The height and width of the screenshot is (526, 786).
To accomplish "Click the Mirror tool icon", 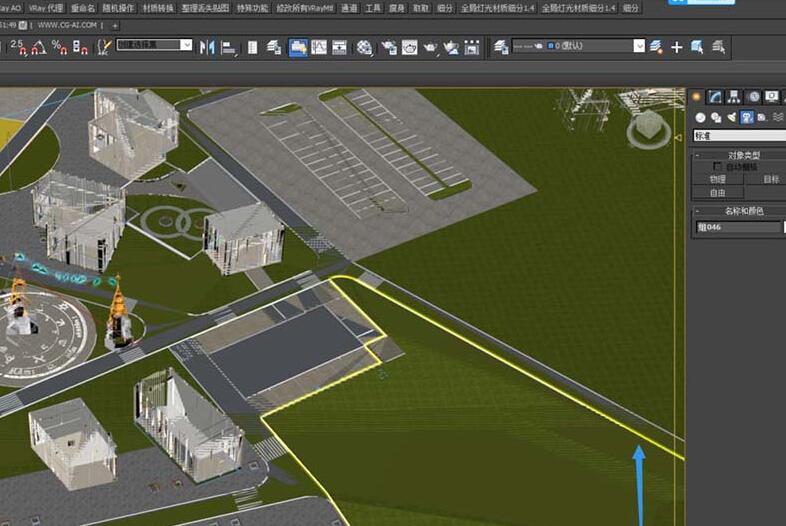I will [208, 47].
